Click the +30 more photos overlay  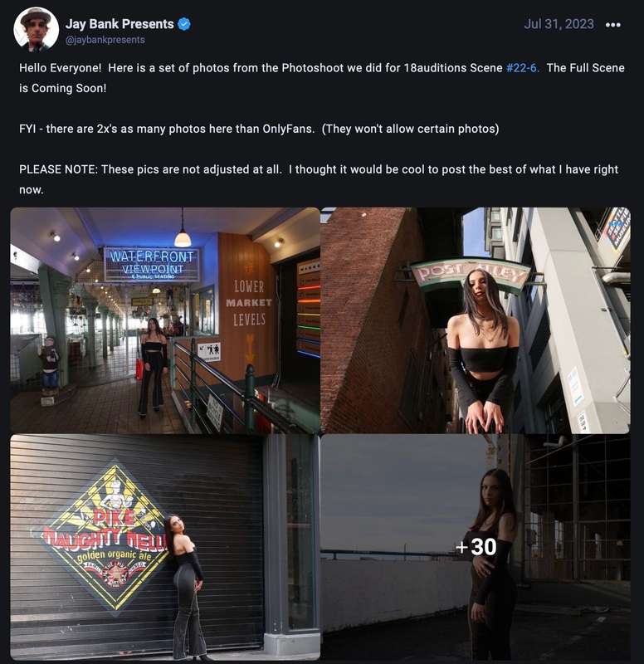tap(476, 547)
